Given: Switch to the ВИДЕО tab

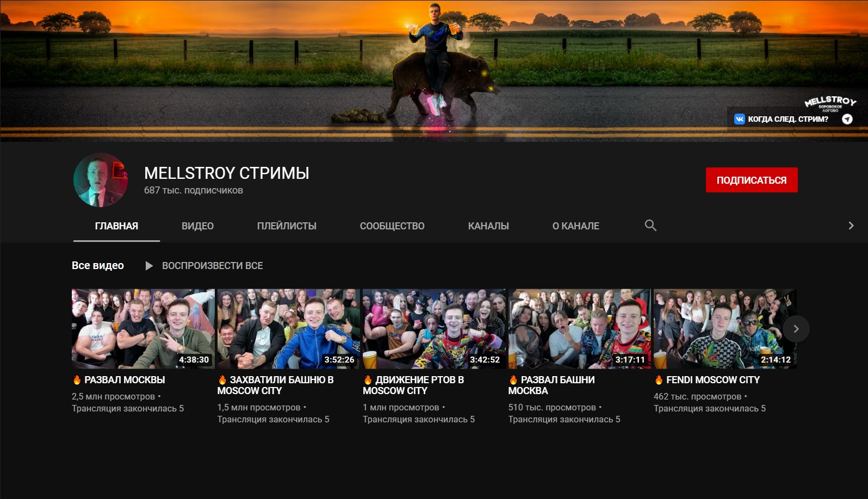Looking at the screenshot, I should click(197, 226).
